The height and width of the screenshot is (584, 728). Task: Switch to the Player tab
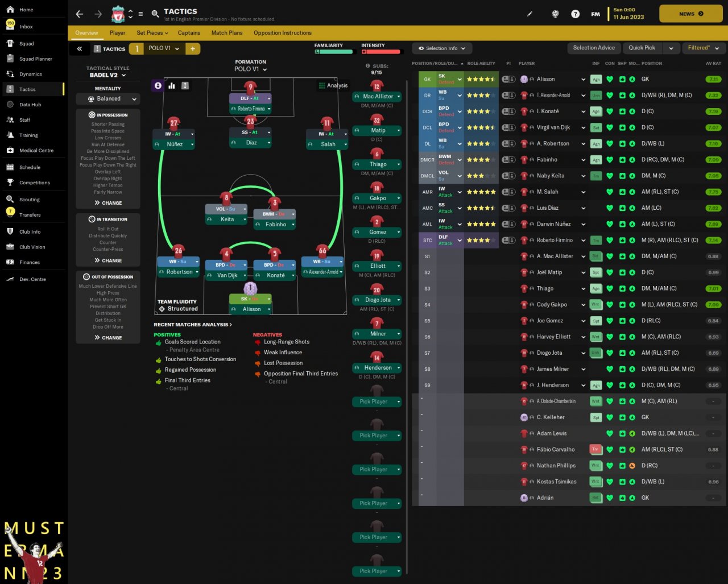tap(118, 33)
